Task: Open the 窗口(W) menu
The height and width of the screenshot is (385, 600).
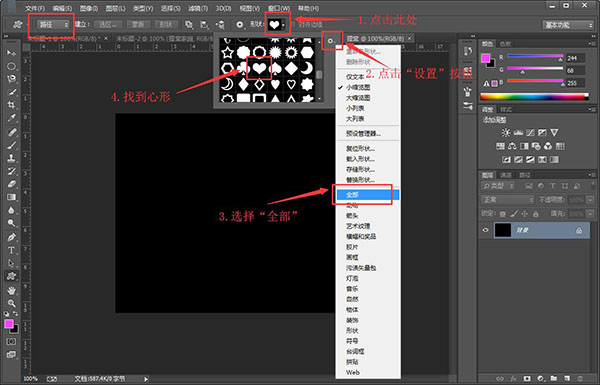Action: 279,8
